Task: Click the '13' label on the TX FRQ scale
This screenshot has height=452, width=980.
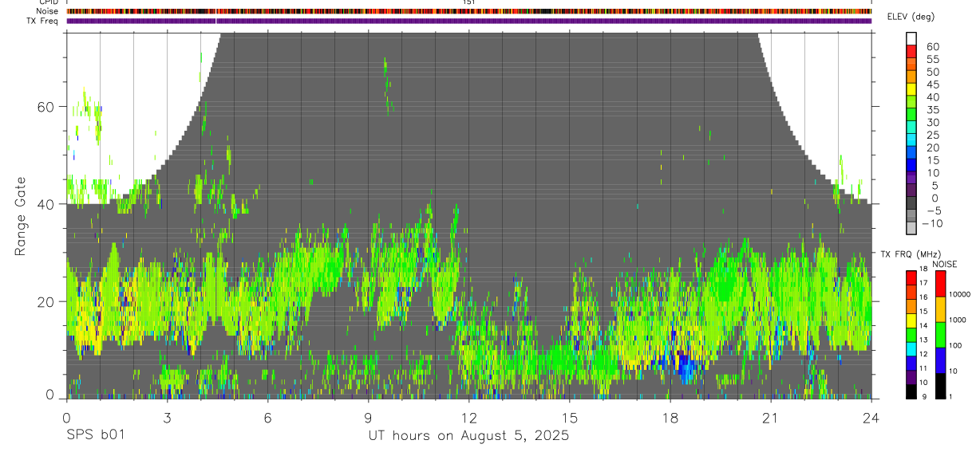Action: click(x=924, y=340)
